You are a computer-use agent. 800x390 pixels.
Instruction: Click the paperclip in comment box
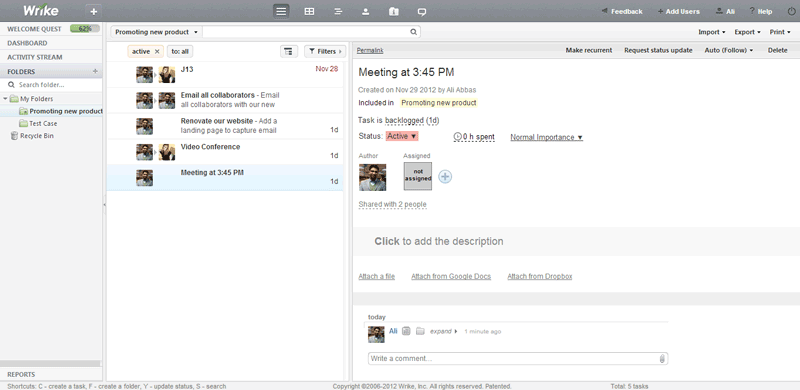click(x=662, y=358)
